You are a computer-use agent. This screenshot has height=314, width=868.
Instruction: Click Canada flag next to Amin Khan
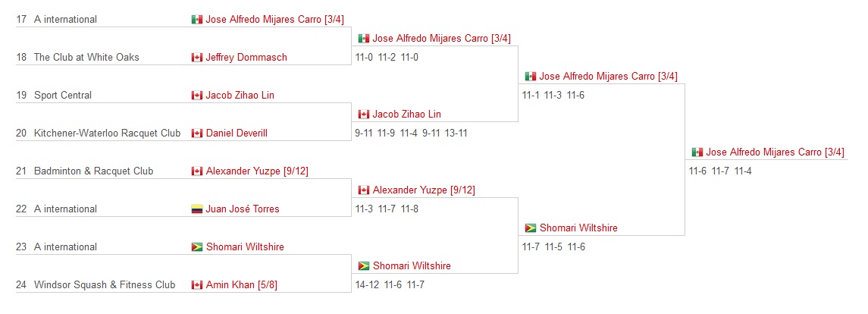pyautogui.click(x=196, y=285)
